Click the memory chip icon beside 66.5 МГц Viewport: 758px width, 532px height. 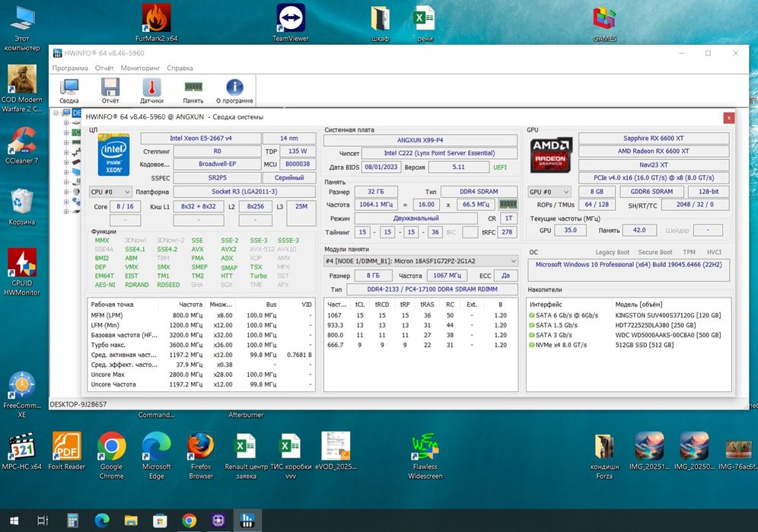pyautogui.click(x=508, y=205)
